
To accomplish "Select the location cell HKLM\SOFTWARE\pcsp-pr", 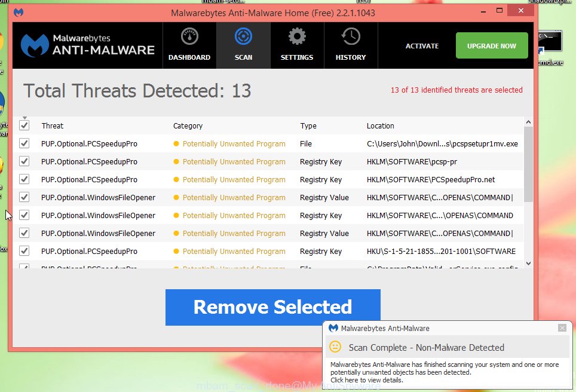I will (412, 162).
